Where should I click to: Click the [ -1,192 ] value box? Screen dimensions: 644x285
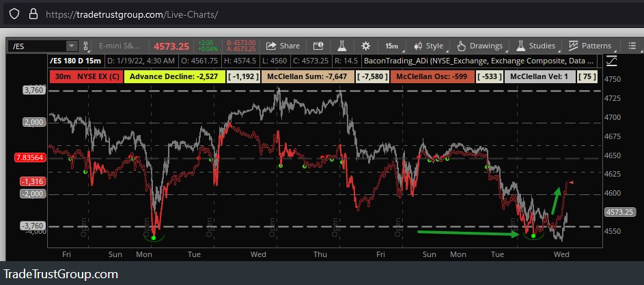pos(244,76)
